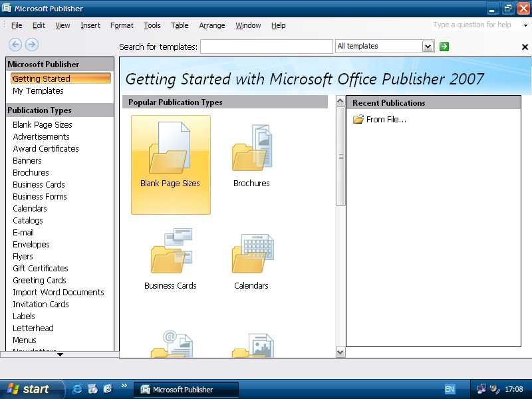Open the Business Cards folder icon
532x399 pixels.
coord(172,251)
